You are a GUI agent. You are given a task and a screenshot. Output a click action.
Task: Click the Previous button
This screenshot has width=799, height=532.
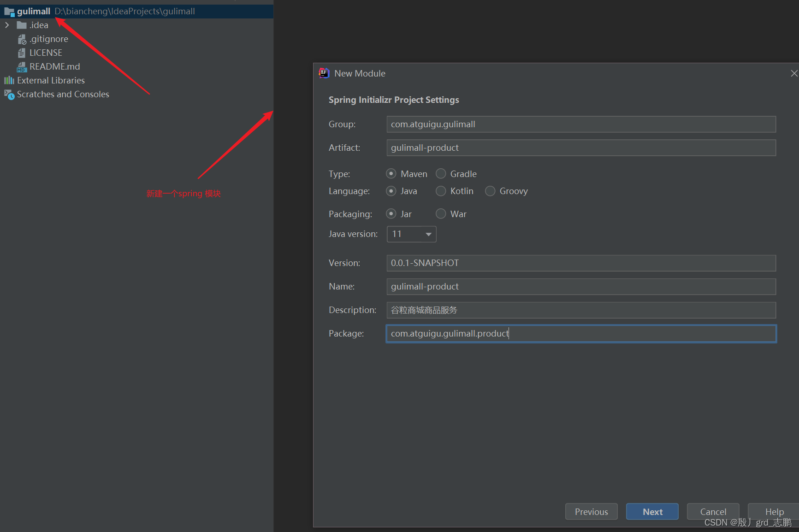pos(591,512)
